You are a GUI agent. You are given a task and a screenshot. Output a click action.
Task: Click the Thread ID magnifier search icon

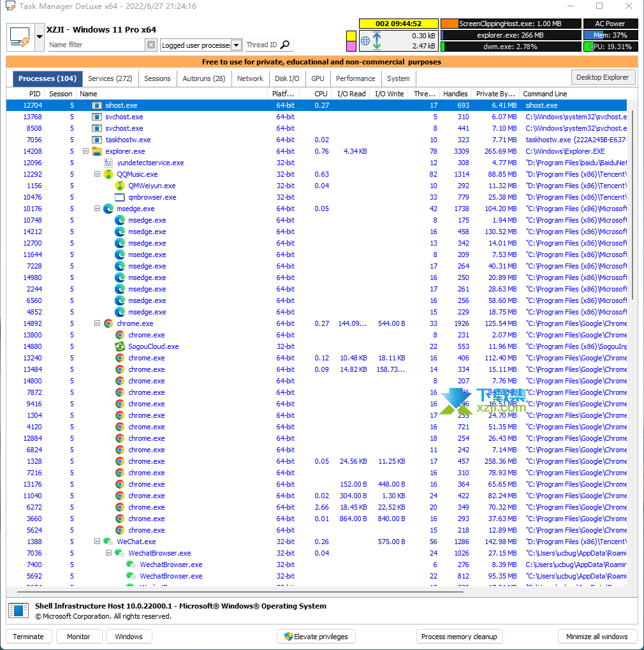tap(285, 45)
